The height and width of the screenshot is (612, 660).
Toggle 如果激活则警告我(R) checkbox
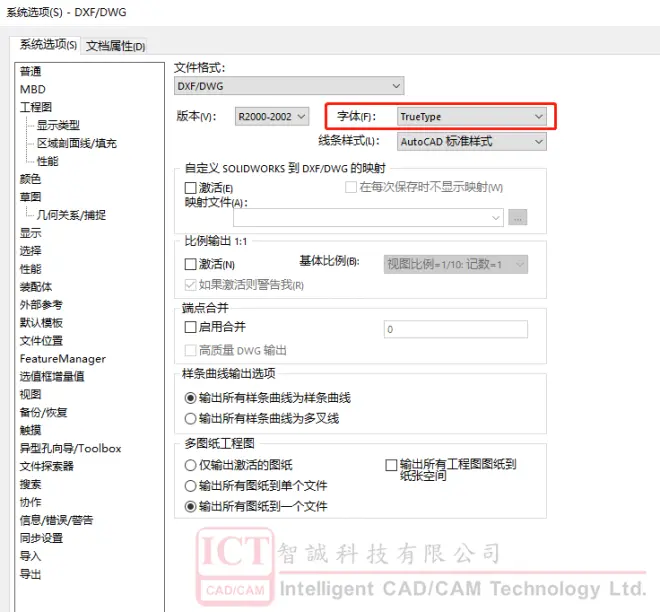click(x=190, y=285)
